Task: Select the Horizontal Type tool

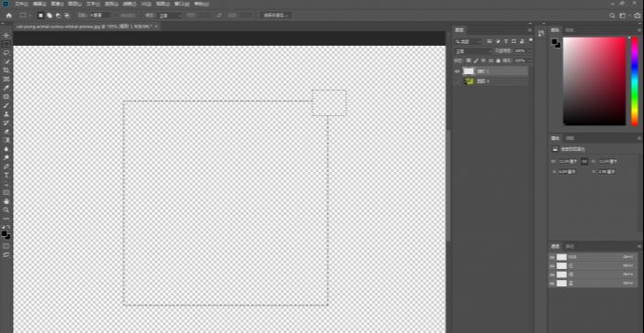Action: pos(6,175)
